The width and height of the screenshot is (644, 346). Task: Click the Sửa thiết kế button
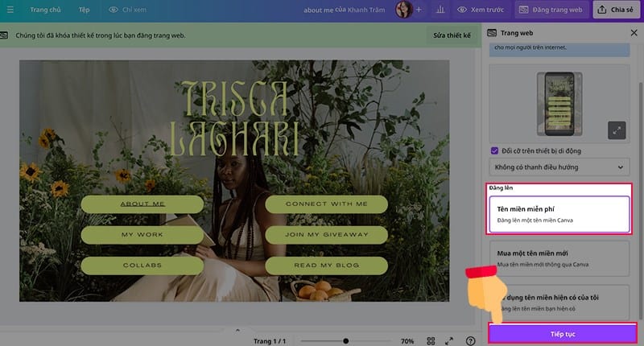tap(451, 36)
